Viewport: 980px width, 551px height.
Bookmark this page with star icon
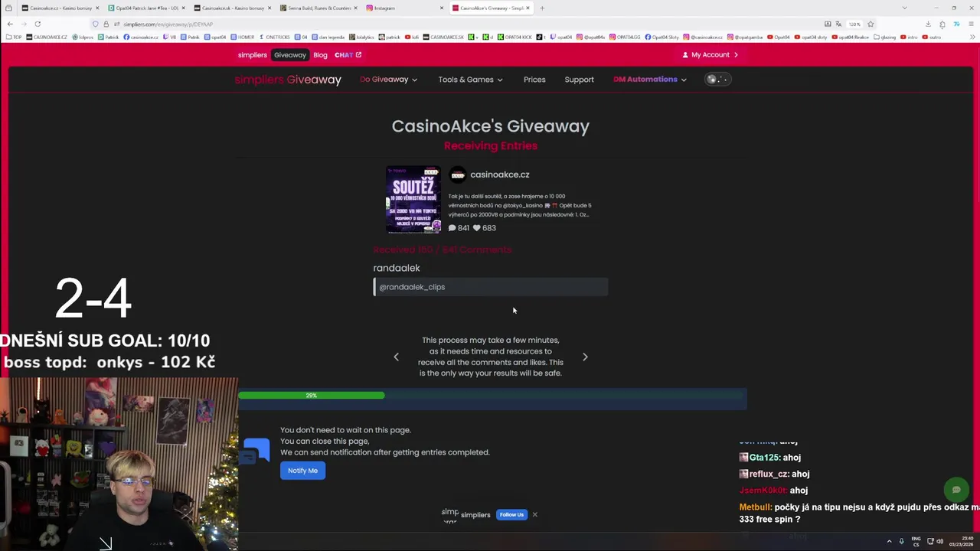[871, 24]
